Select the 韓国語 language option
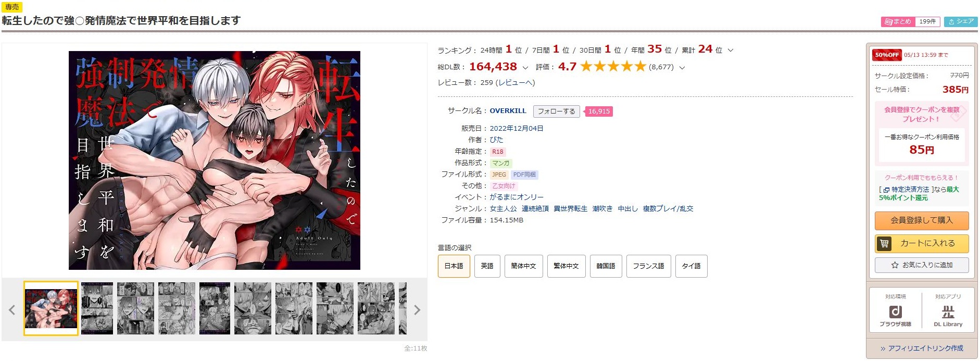The height and width of the screenshot is (361, 980). pyautogui.click(x=606, y=266)
